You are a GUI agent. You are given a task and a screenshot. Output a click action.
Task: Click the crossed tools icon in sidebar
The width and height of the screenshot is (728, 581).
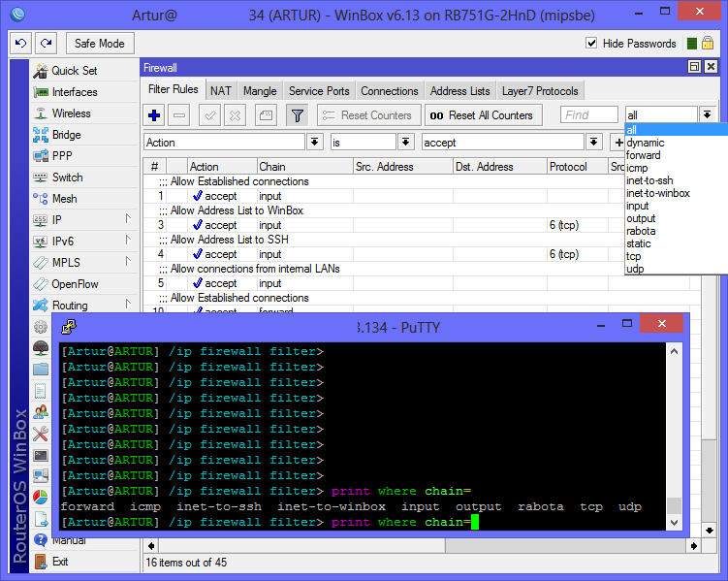[x=41, y=434]
